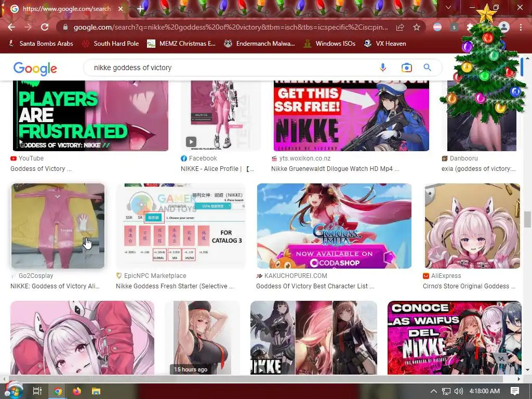Open the tab search chevron
The width and height of the screenshot is (532, 399).
[448, 7]
